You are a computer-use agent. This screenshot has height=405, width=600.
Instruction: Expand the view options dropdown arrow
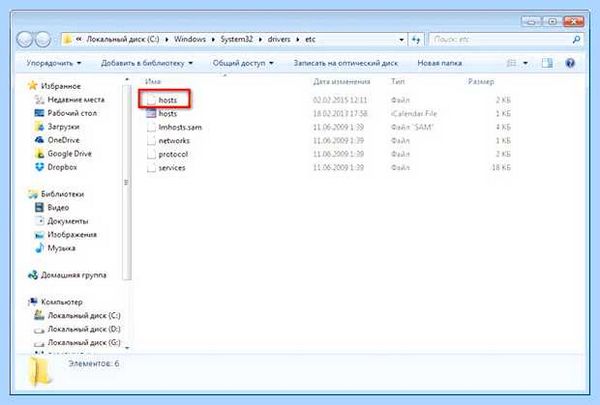(525, 63)
